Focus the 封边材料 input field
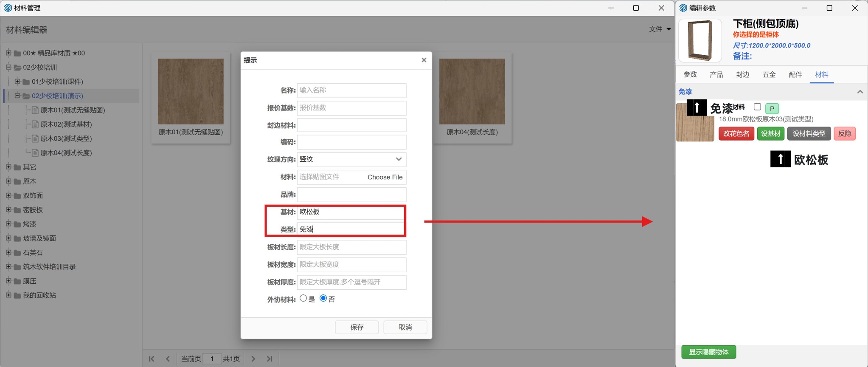Image resolution: width=868 pixels, height=367 pixels. [x=351, y=125]
